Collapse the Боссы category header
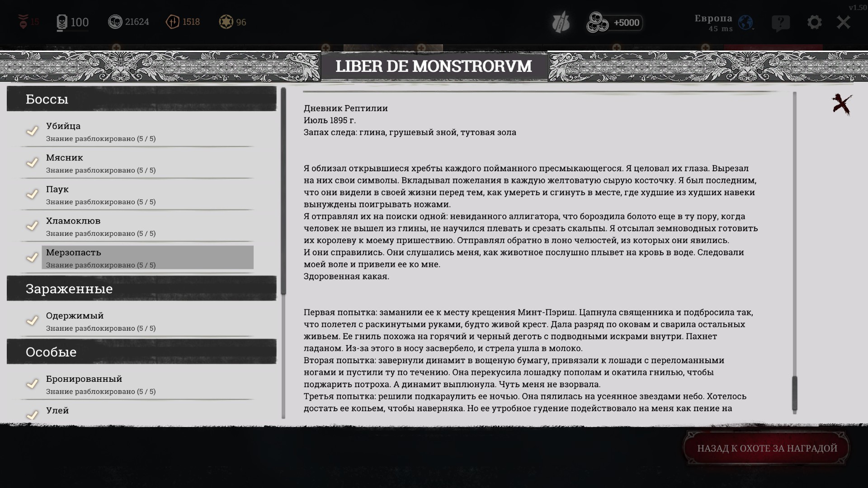868x488 pixels. click(x=142, y=99)
